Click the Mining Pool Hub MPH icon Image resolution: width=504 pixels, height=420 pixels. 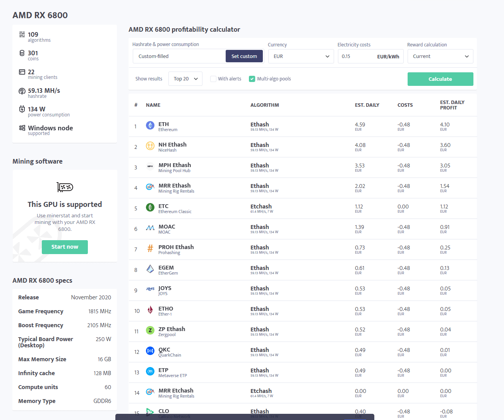[150, 166]
